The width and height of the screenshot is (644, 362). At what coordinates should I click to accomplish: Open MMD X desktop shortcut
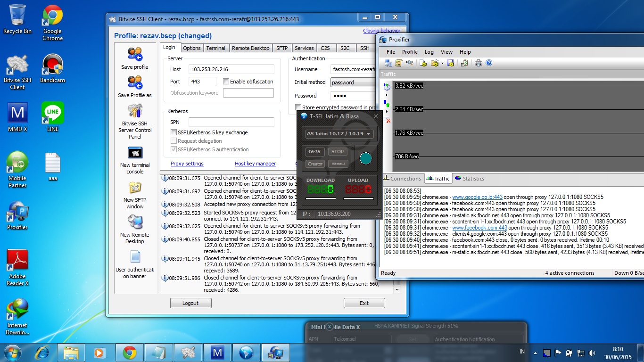17,118
